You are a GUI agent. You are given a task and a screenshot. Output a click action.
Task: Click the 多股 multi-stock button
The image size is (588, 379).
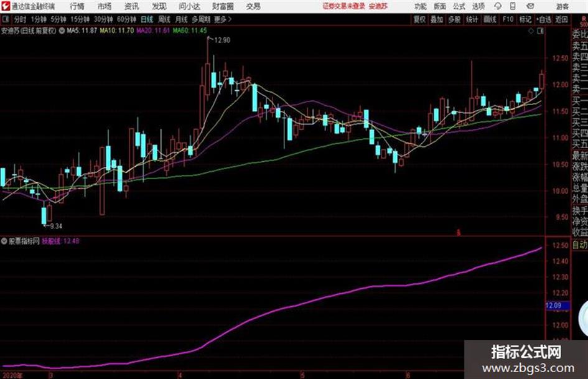coord(454,19)
